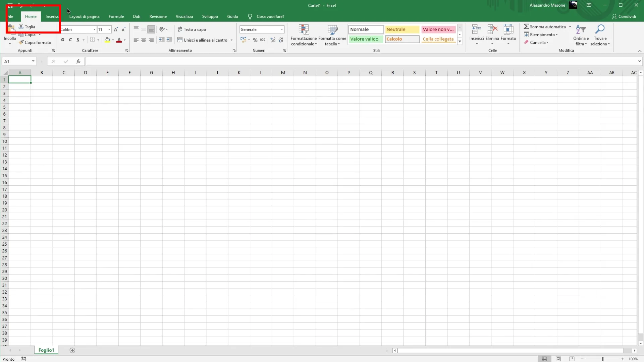Click the Elimina cells icon

(492, 30)
